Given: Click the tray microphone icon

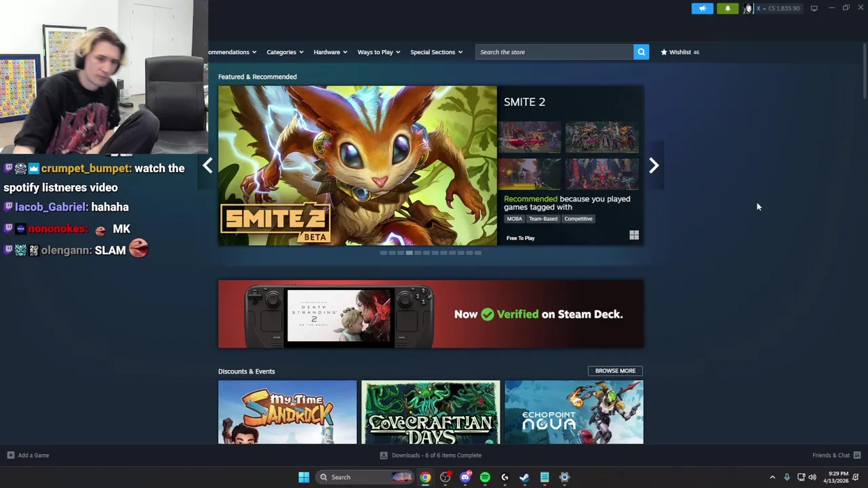Looking at the screenshot, I should 787,477.
